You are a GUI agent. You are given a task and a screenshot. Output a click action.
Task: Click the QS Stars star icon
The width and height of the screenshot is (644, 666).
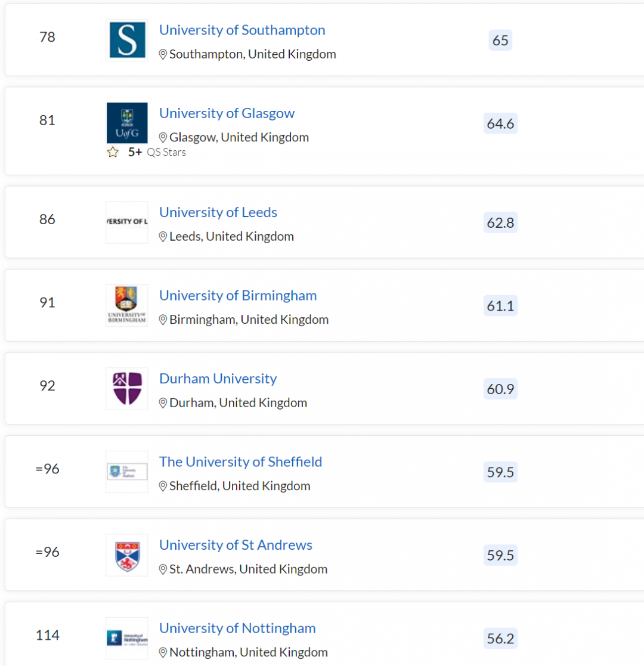tap(113, 152)
